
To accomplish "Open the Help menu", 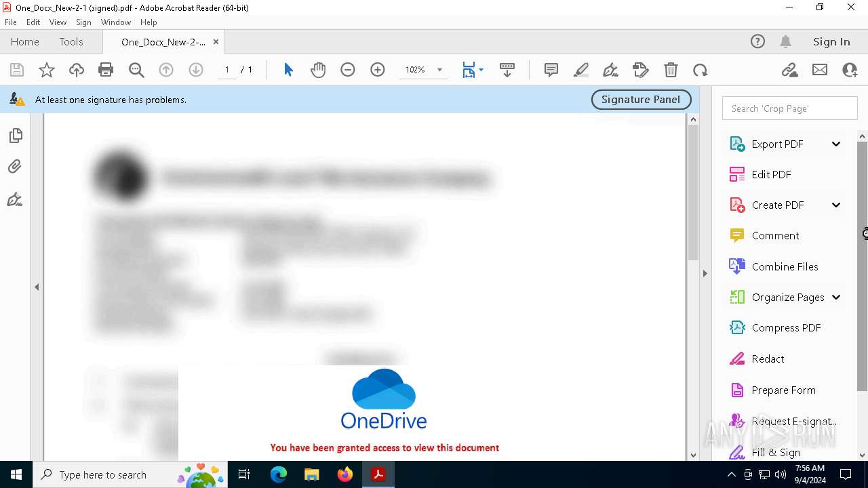I will [x=149, y=22].
